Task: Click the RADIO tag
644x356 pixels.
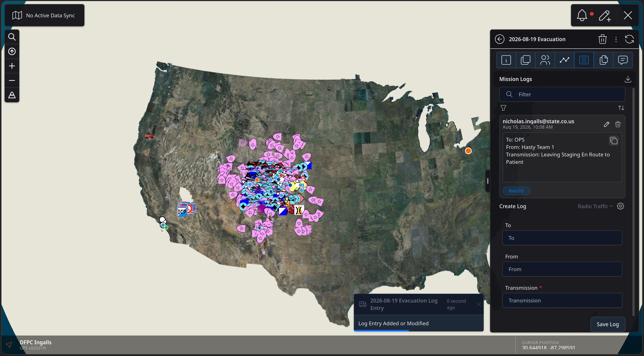Action: coord(516,191)
